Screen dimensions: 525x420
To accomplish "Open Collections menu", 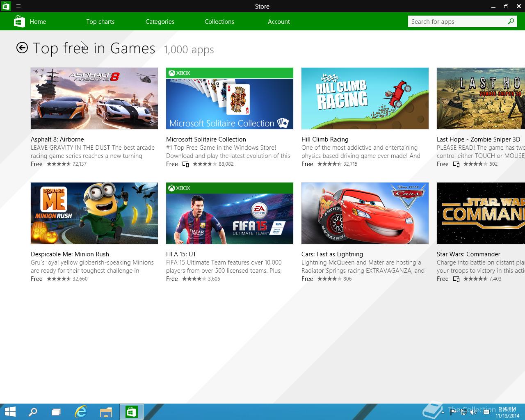I will pos(219,21).
